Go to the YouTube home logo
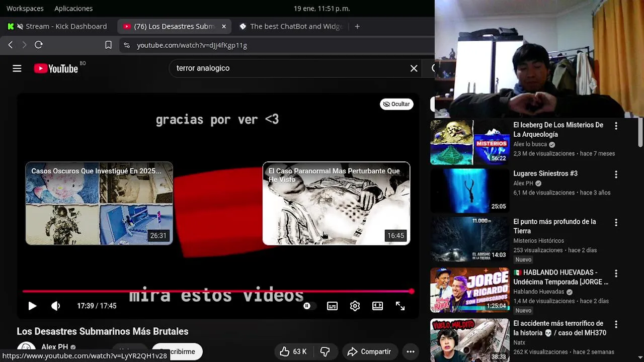Image resolution: width=644 pixels, height=362 pixels. 56,68
